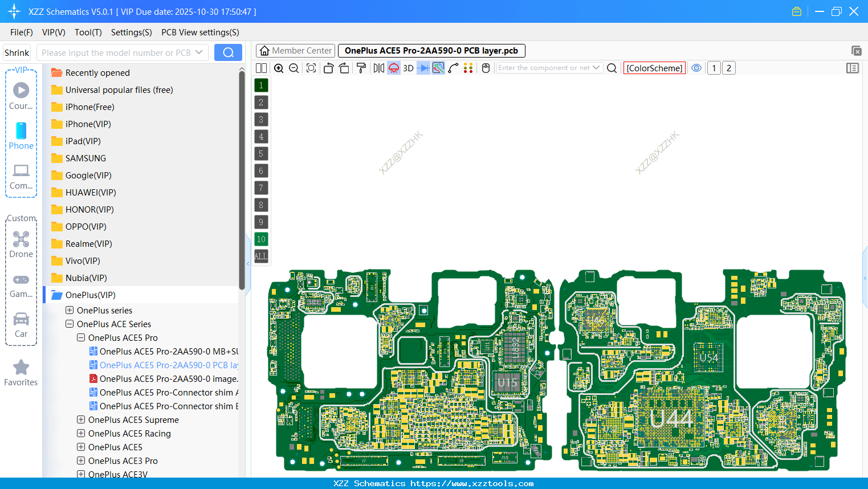Click the file tree vertical scrollbar
868x489 pixels.
click(x=242, y=181)
